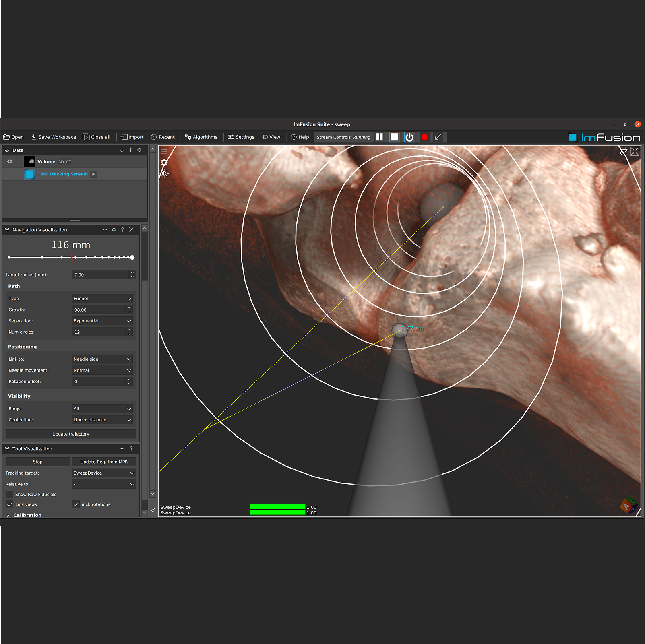Click the red record stream button
The height and width of the screenshot is (644, 645).
[424, 137]
